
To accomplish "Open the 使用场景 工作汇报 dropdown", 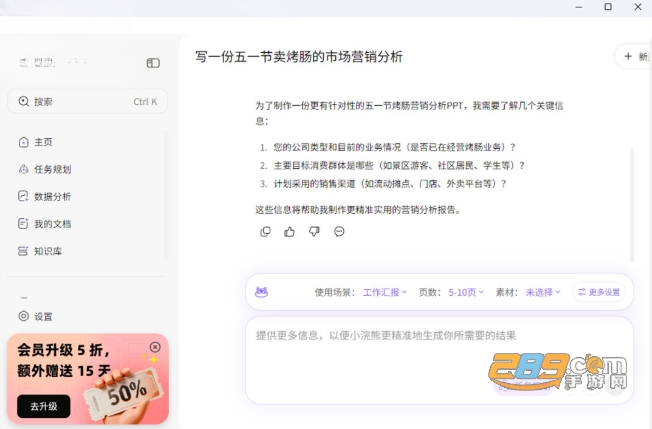I will tap(385, 292).
